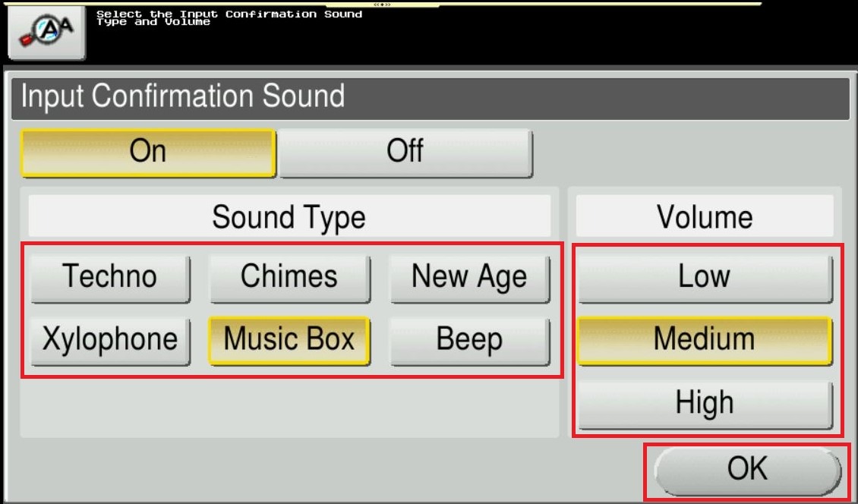This screenshot has height=504, width=858.
Task: Click the pull-down handle at top center
Action: point(382,4)
